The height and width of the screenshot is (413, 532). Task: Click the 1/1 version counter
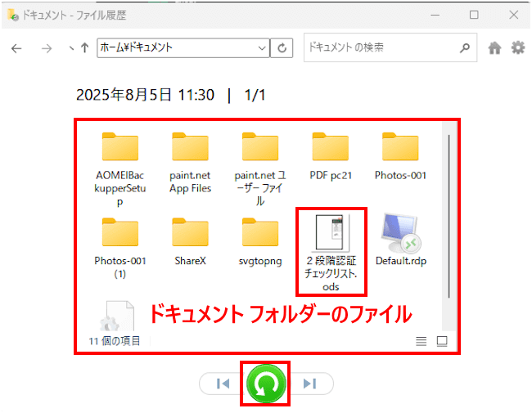coord(255,95)
